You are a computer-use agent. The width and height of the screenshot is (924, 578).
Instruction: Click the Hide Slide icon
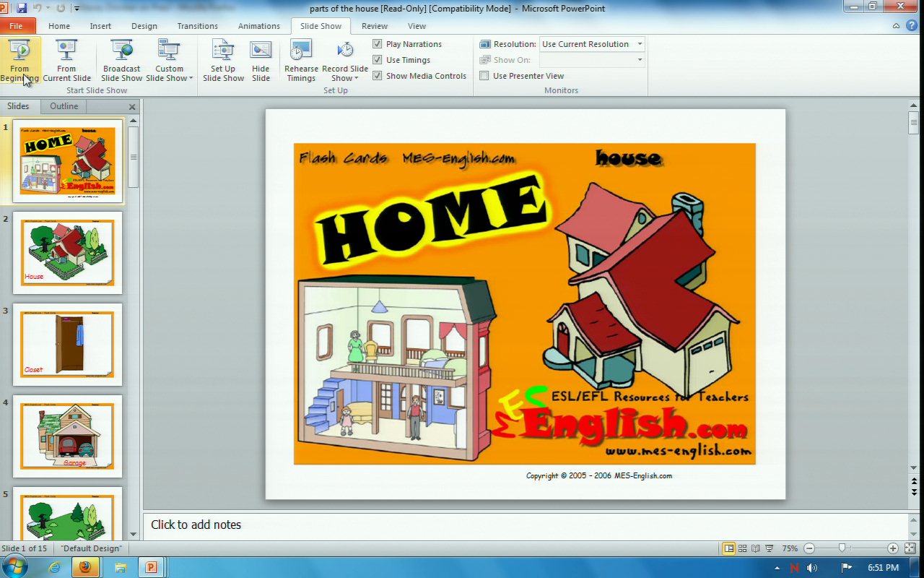pos(261,61)
